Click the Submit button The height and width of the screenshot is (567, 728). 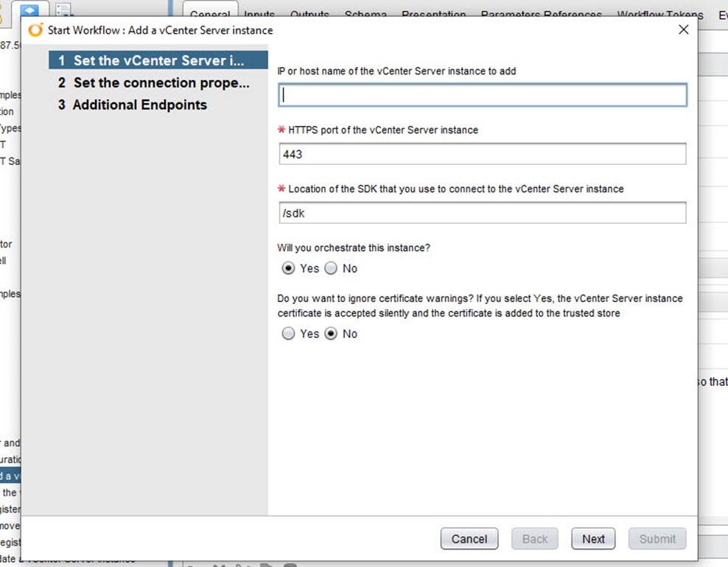click(657, 539)
